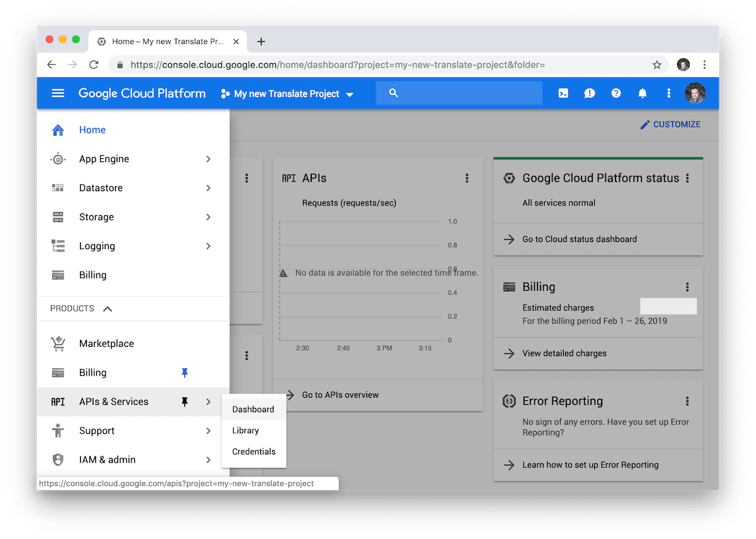Viewport: 756px width, 539px height.
Task: Choose Credentials in the APIs submenu
Action: [253, 451]
